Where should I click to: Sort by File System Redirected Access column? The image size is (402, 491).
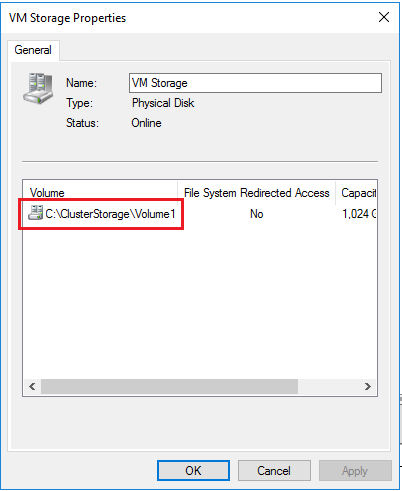pos(256,193)
